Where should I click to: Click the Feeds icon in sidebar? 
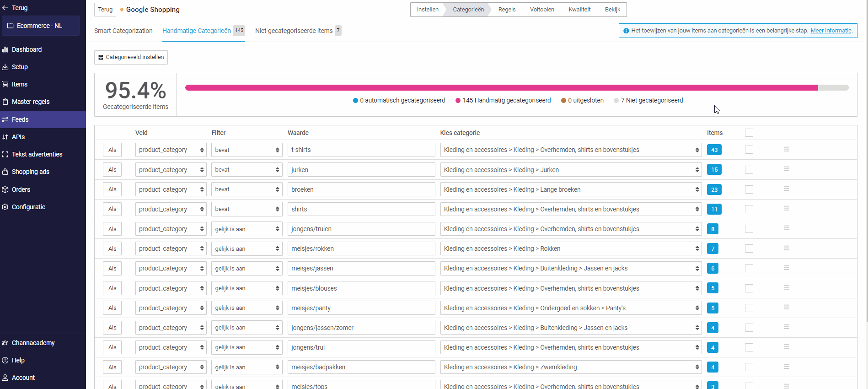(5, 119)
